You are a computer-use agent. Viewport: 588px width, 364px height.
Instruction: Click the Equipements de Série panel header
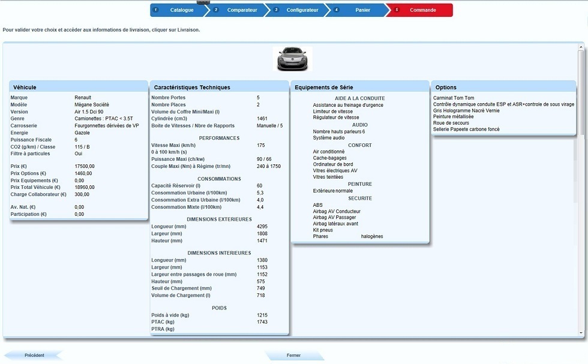click(360, 87)
